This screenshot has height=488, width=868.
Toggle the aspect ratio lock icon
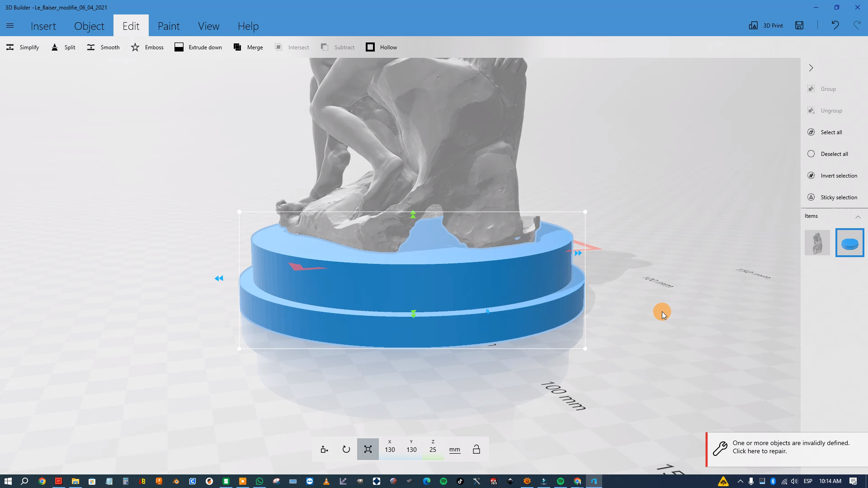[476, 449]
